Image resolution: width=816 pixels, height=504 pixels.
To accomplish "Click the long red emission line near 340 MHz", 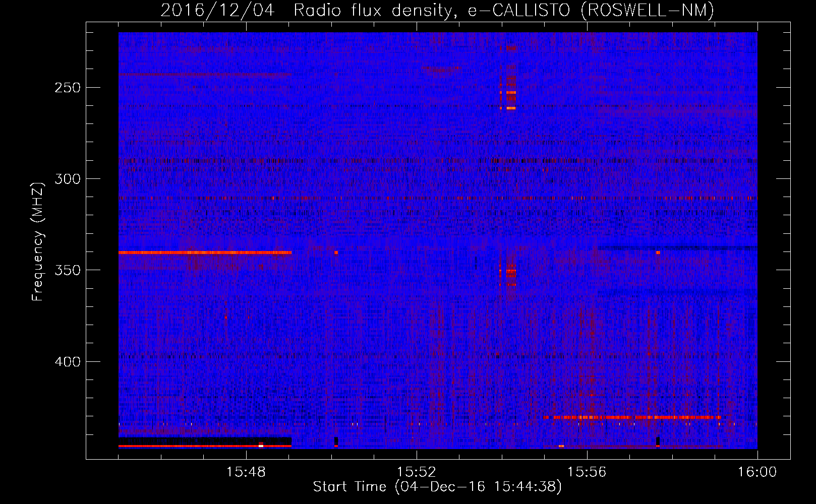I will pos(205,253).
